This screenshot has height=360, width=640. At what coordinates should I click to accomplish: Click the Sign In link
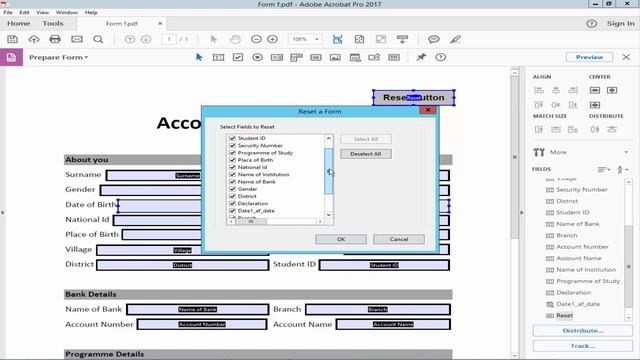pyautogui.click(x=620, y=24)
